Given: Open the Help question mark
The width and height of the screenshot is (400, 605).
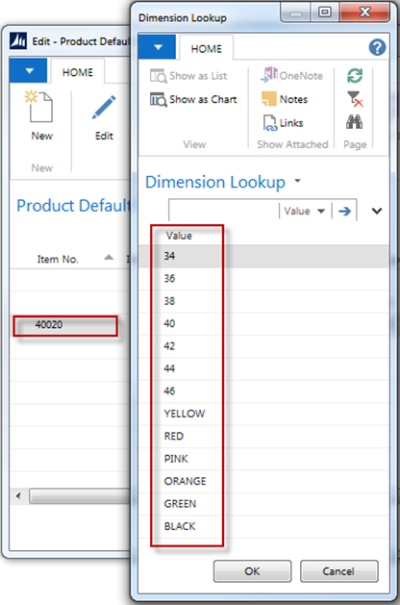Looking at the screenshot, I should 377,47.
